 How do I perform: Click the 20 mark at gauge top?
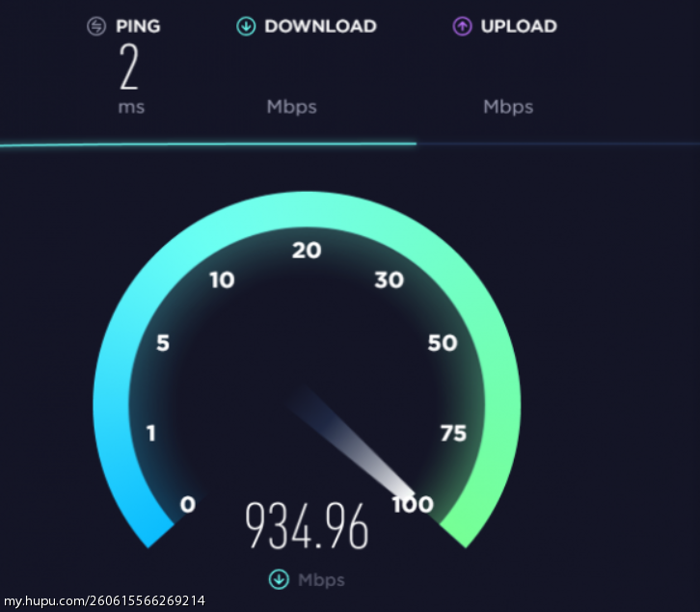307,251
